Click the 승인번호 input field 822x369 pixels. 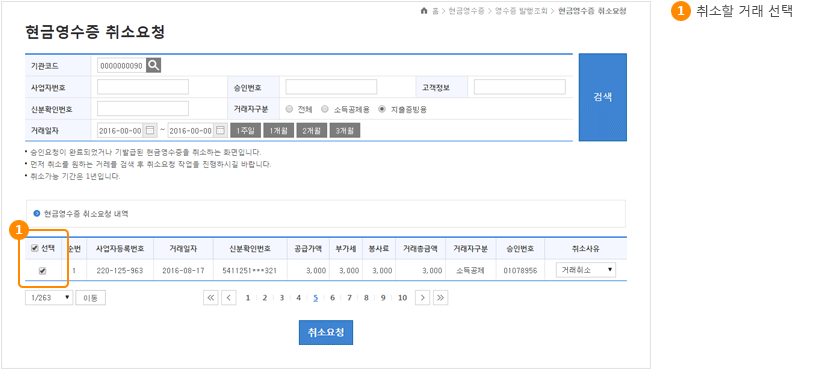[x=331, y=87]
